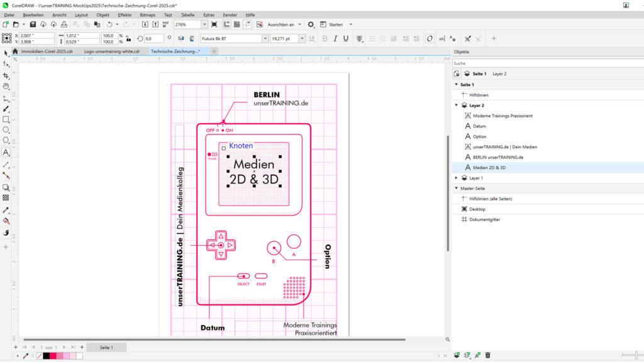The width and height of the screenshot is (644, 362).
Task: Toggle the Show guidelines button
Action: click(247, 25)
